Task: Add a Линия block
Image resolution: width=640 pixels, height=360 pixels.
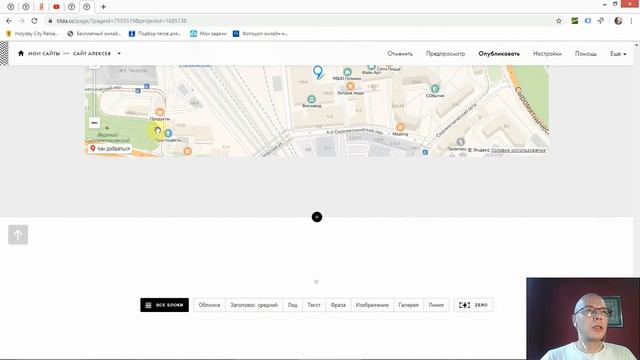Action: (x=436, y=305)
